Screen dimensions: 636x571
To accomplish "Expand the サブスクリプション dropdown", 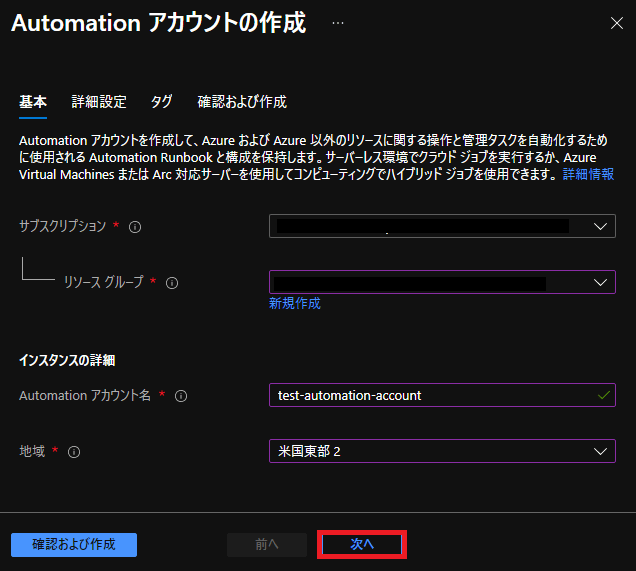I will (442, 226).
